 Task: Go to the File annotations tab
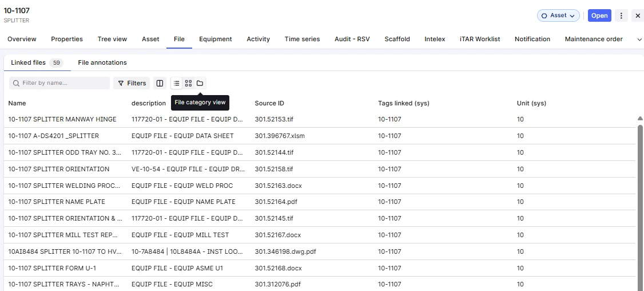pos(102,62)
